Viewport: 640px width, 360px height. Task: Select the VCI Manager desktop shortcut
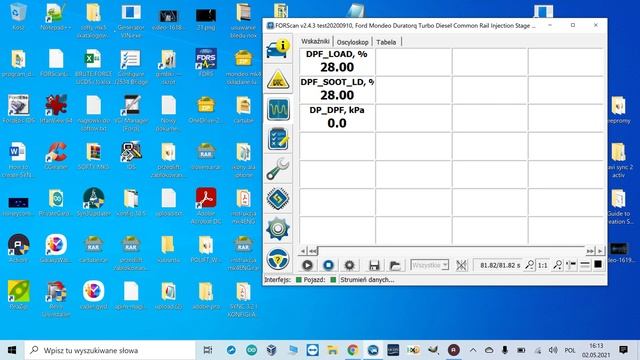[131, 113]
